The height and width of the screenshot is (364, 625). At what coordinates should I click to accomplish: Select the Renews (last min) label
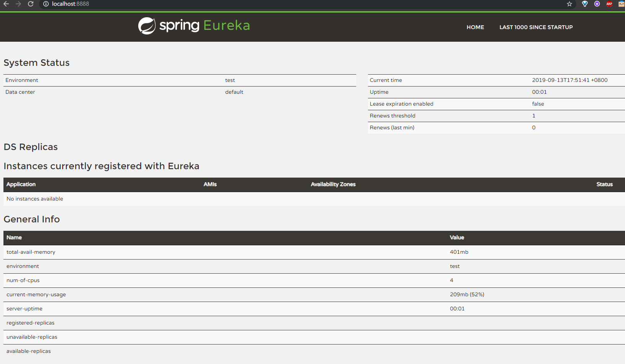coord(392,128)
